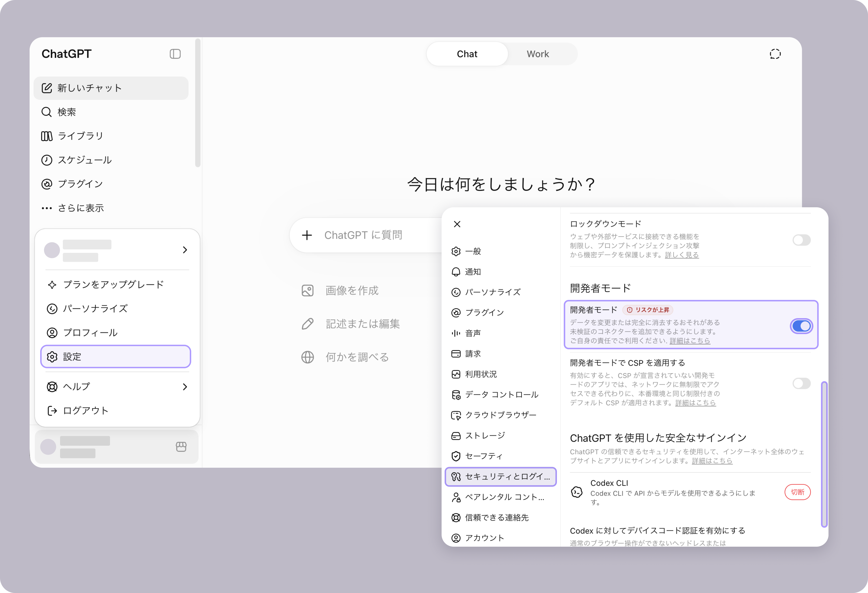The height and width of the screenshot is (593, 868).
Task: Switch to the Work tab
Action: (538, 54)
